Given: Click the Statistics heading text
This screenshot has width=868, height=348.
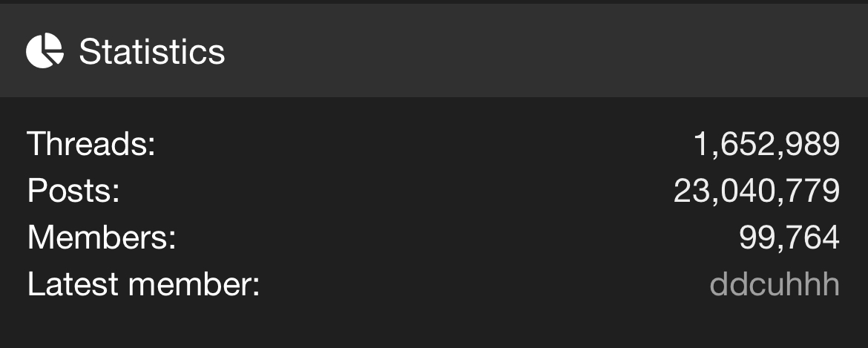Looking at the screenshot, I should [x=151, y=51].
